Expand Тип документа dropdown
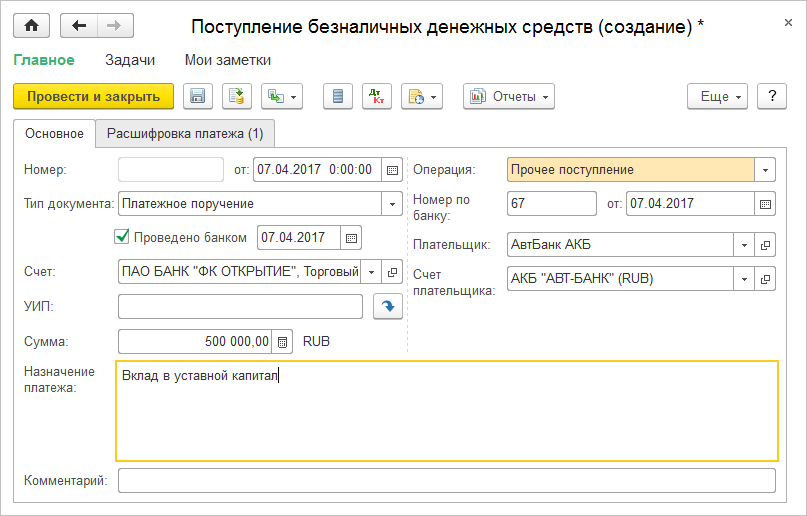 [x=392, y=204]
